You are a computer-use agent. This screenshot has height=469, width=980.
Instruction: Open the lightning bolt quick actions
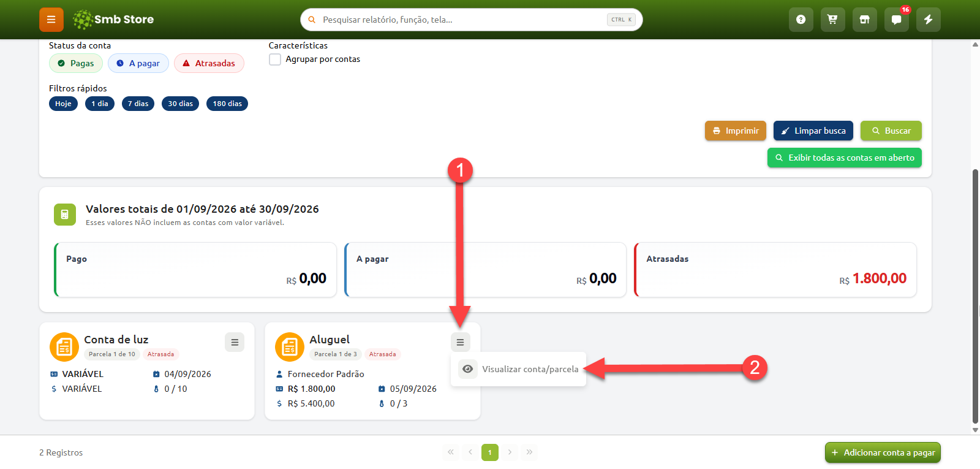tap(928, 20)
